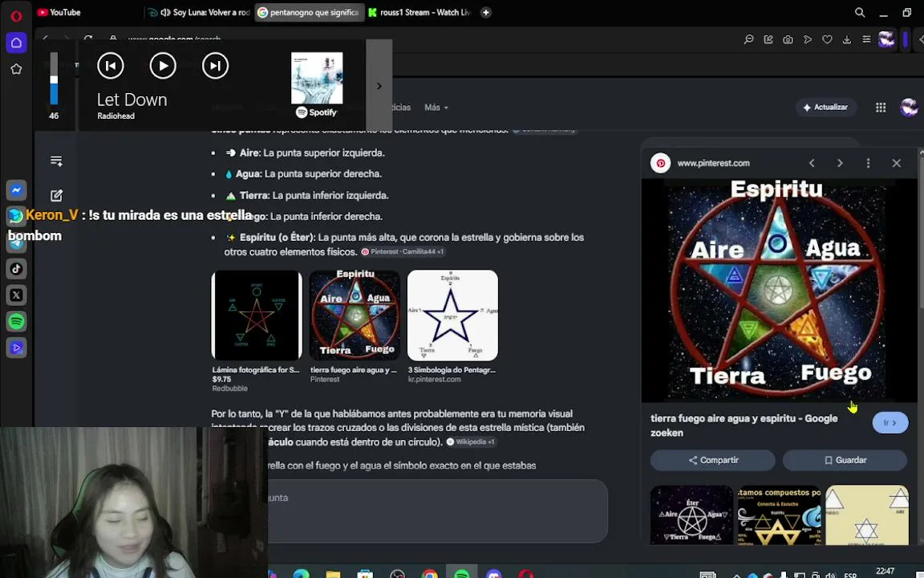Click the large pentagram preview image
The height and width of the screenshot is (578, 924).
click(x=779, y=290)
